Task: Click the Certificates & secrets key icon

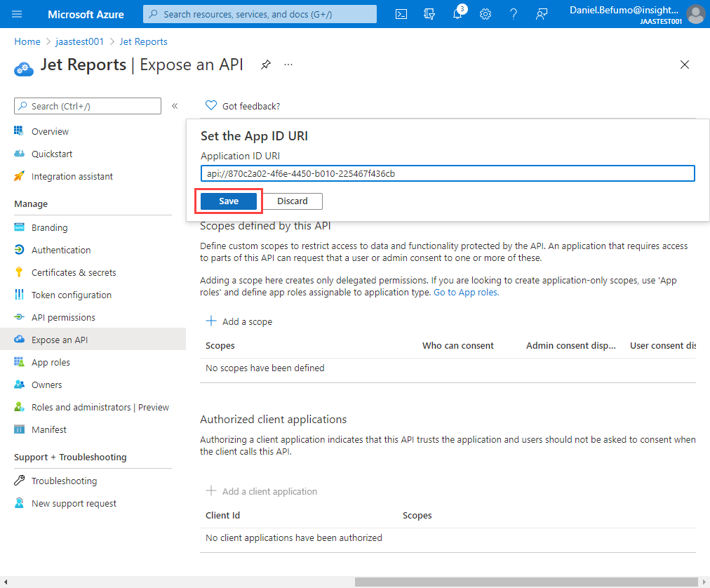Action: [19, 272]
